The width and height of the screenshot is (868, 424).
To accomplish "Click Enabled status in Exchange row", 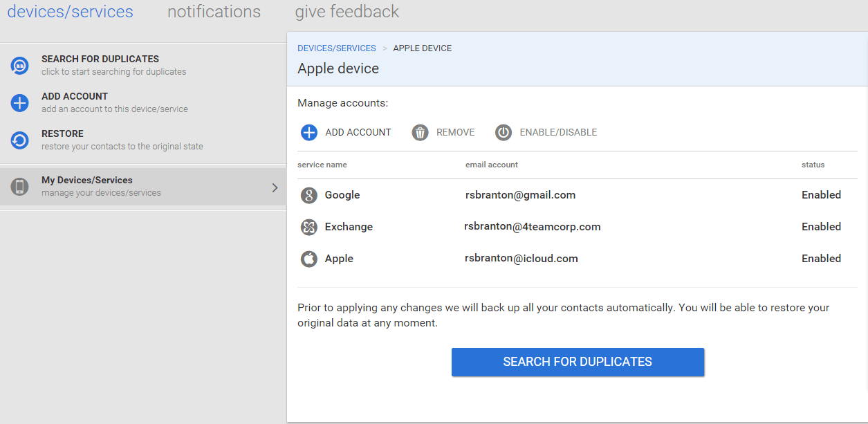I will pos(821,227).
